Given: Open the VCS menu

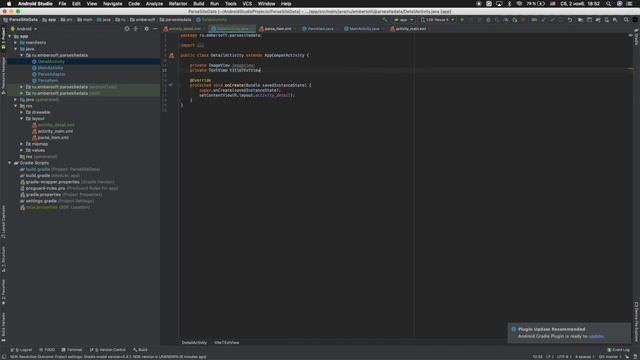Looking at the screenshot, I should (x=247, y=4).
